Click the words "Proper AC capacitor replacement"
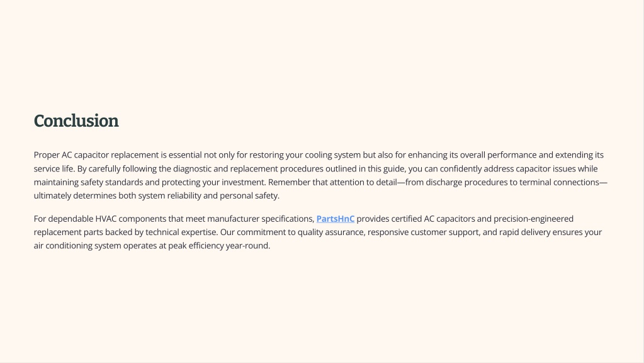The width and height of the screenshot is (644, 363). (96, 155)
